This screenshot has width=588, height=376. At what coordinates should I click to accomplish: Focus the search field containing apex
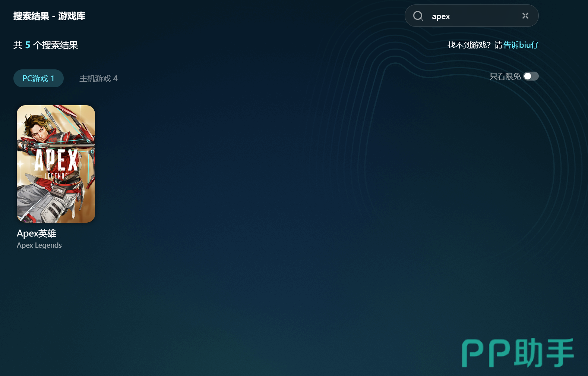pos(472,16)
